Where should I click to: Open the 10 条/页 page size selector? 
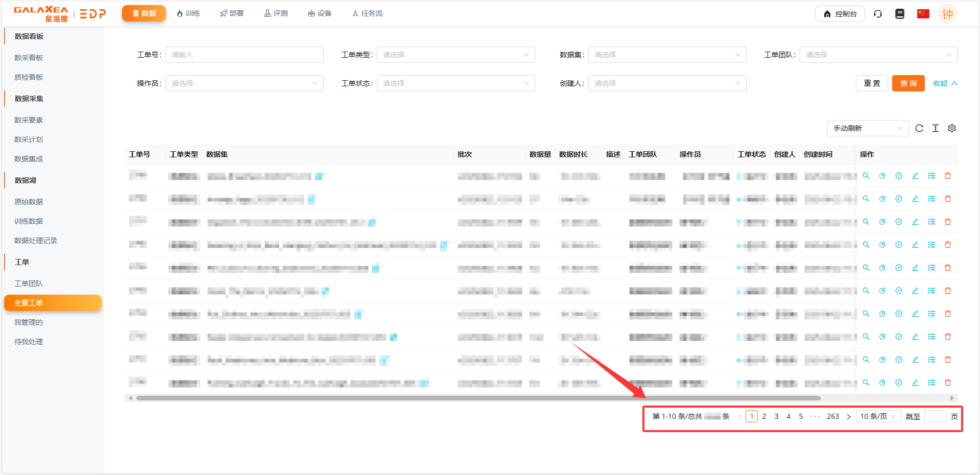878,416
